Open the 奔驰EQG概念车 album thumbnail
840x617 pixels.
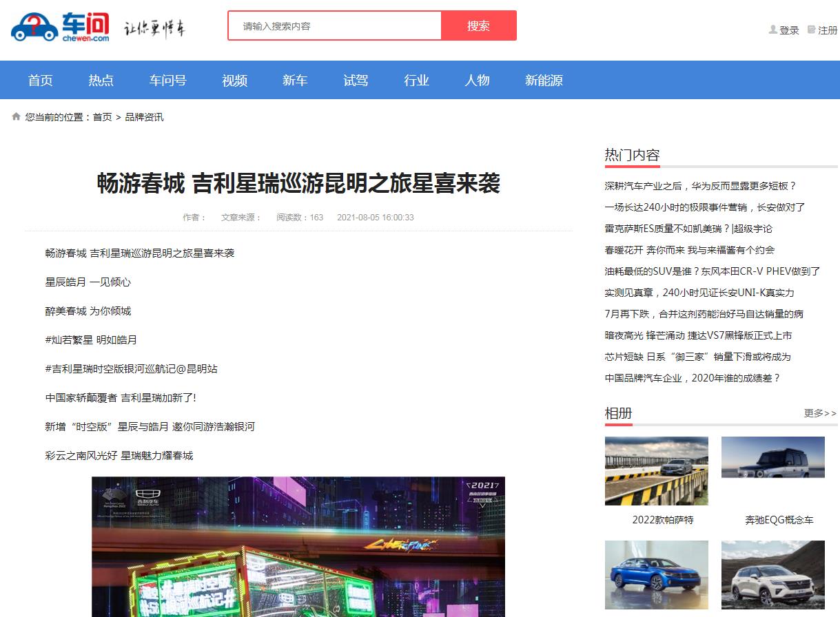click(x=773, y=457)
